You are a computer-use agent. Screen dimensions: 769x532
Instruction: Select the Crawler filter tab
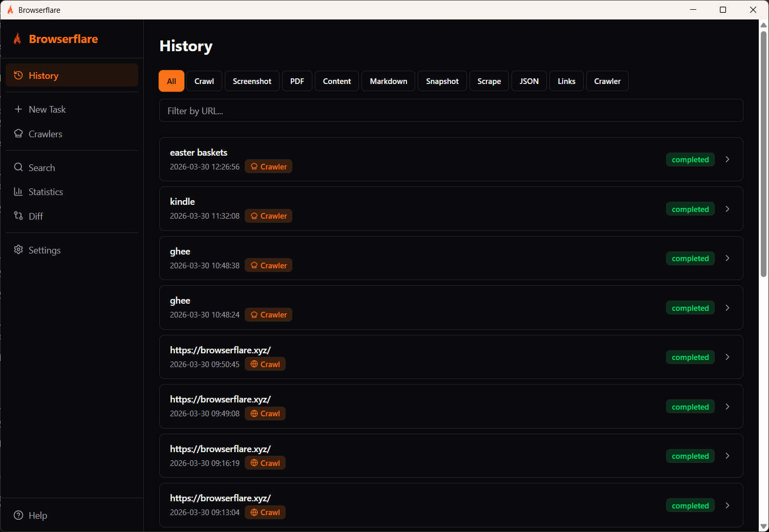pos(607,81)
